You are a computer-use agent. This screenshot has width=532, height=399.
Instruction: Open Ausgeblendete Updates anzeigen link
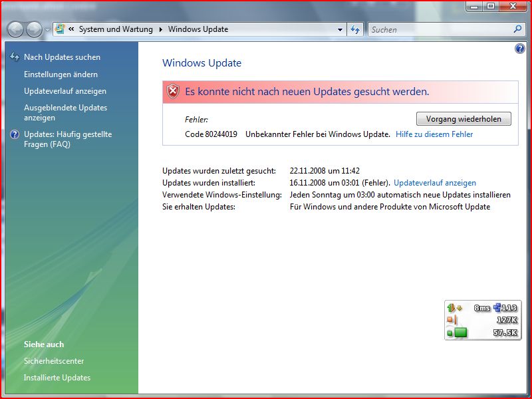tap(65, 112)
